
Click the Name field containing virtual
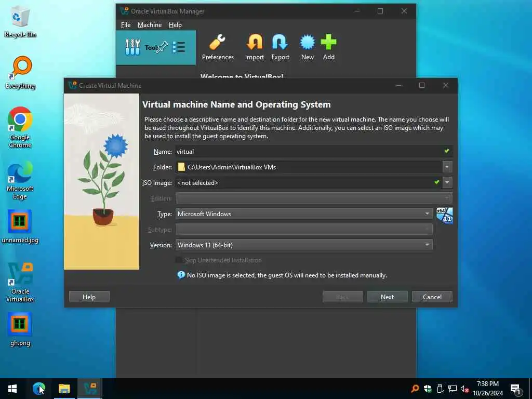point(314,151)
